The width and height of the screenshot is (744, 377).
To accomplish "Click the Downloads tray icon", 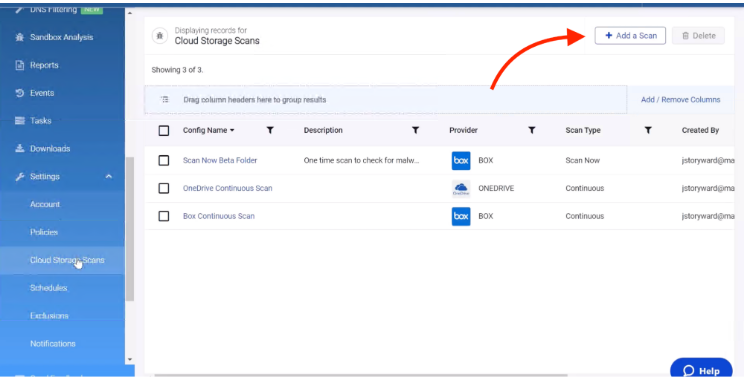I will click(x=19, y=148).
